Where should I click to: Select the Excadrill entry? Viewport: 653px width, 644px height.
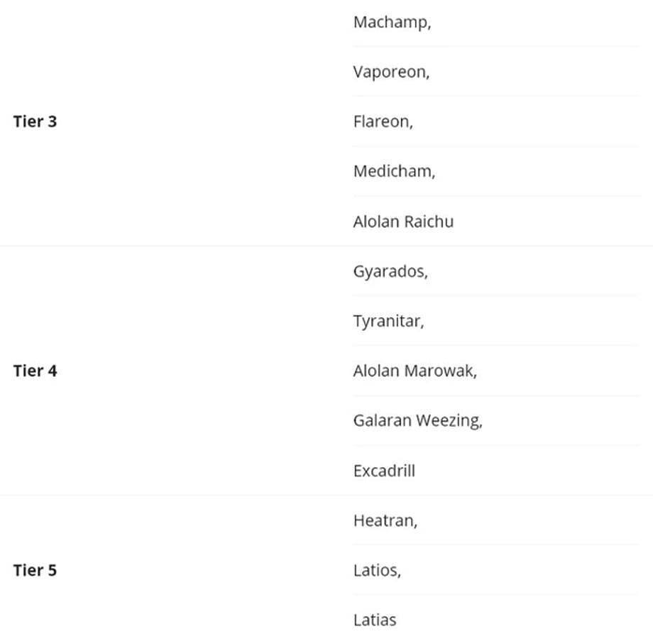click(384, 471)
